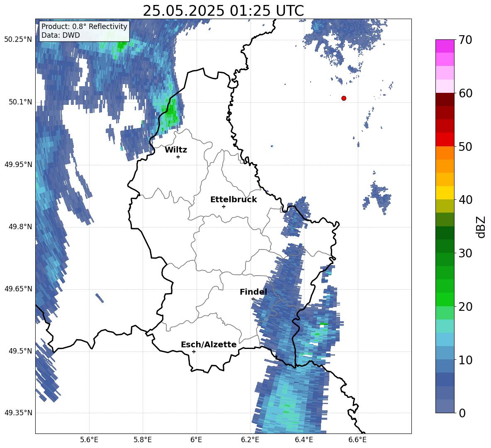The image size is (491, 448).
Task: Click the latitude label 49.35°N
Action: coord(18,413)
